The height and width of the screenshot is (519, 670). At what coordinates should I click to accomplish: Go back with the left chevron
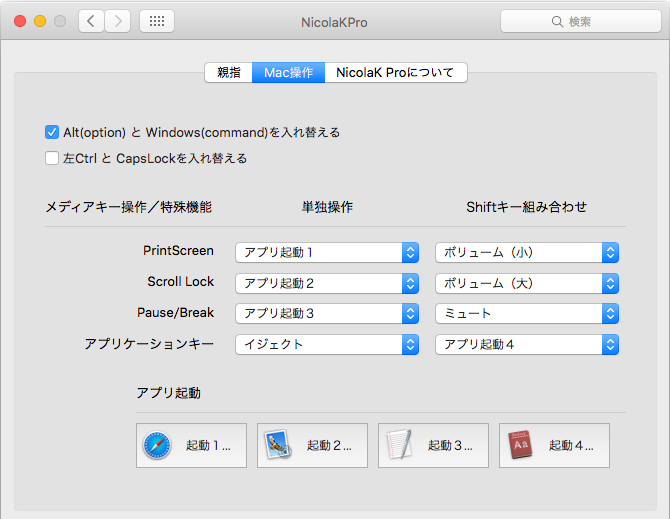coord(91,21)
